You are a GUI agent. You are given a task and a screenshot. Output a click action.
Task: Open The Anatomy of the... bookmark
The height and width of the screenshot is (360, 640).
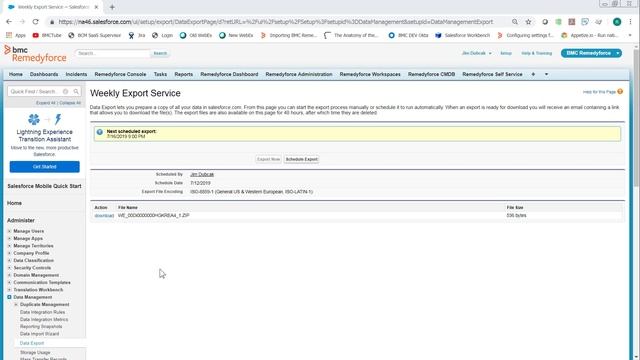coord(351,36)
